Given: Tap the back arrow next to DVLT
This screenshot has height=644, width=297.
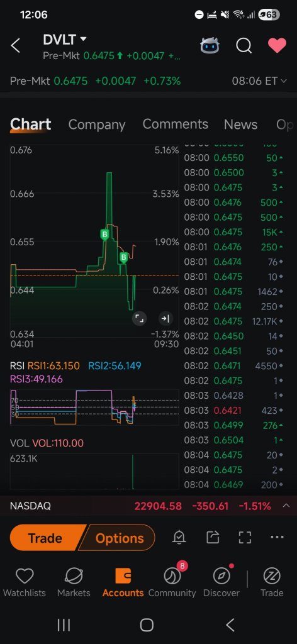Looking at the screenshot, I should [15, 45].
